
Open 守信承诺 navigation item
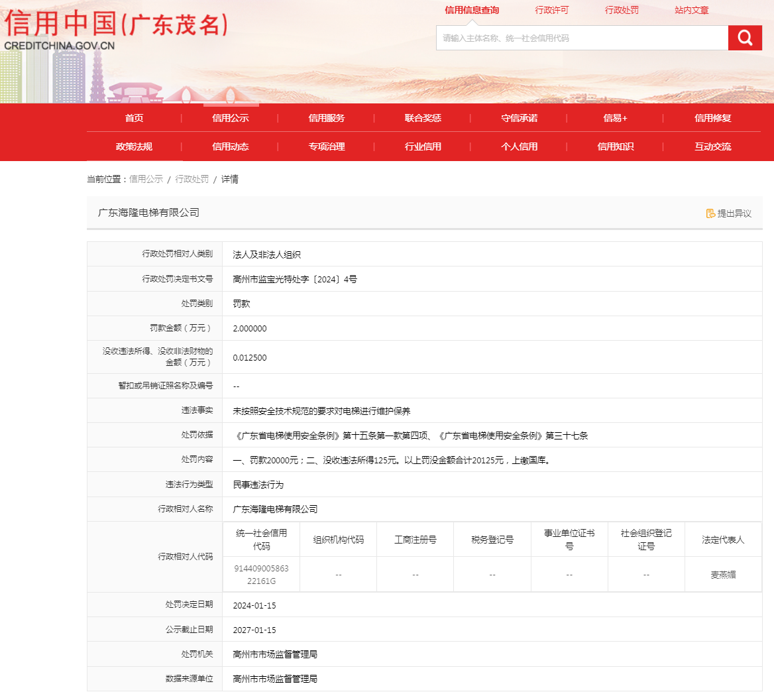[x=520, y=118]
